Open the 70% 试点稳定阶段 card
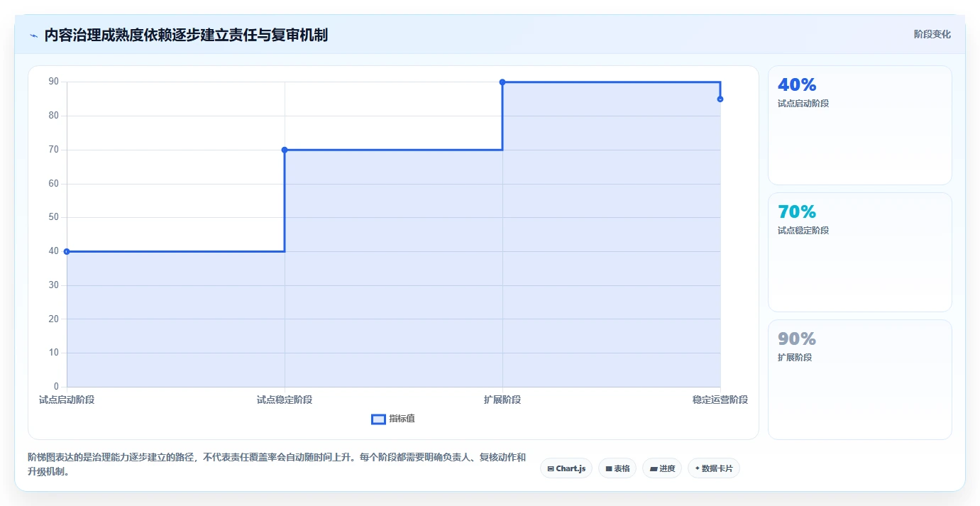980x506 pixels. tap(860, 252)
